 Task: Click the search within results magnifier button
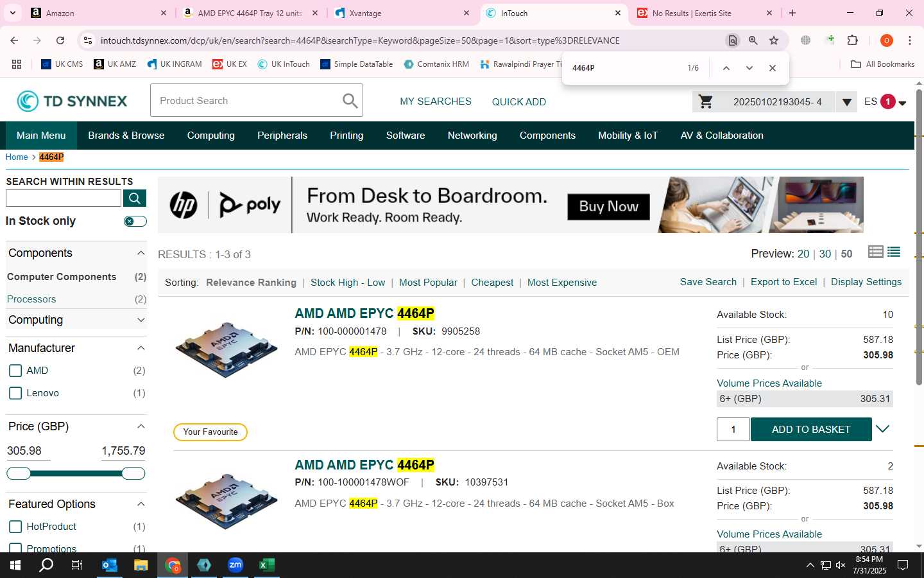point(135,198)
